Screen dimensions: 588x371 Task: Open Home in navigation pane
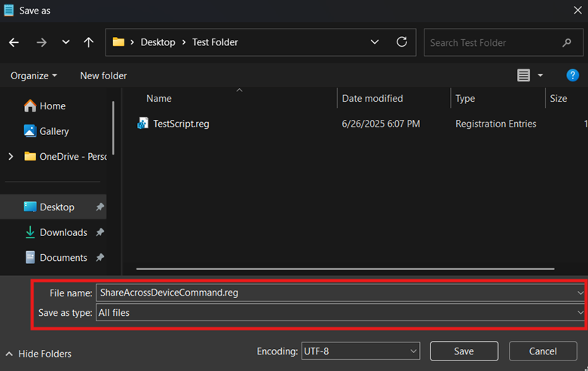[x=44, y=106]
